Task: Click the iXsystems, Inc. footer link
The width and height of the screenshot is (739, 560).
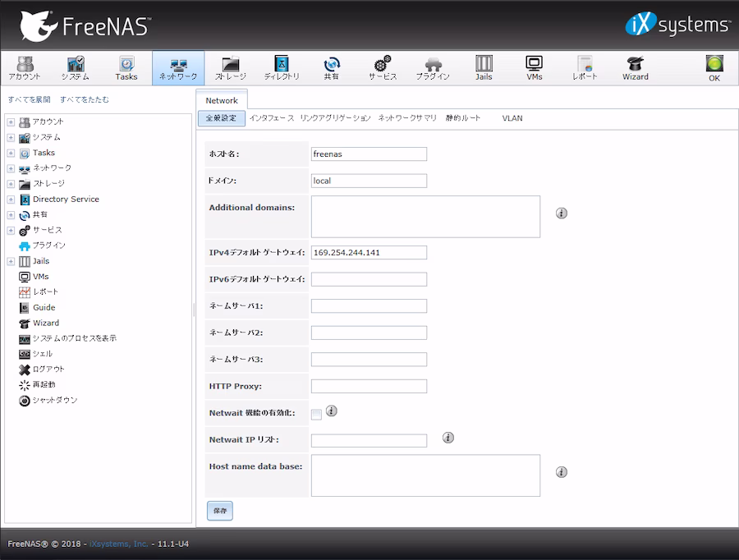Action: [118, 544]
